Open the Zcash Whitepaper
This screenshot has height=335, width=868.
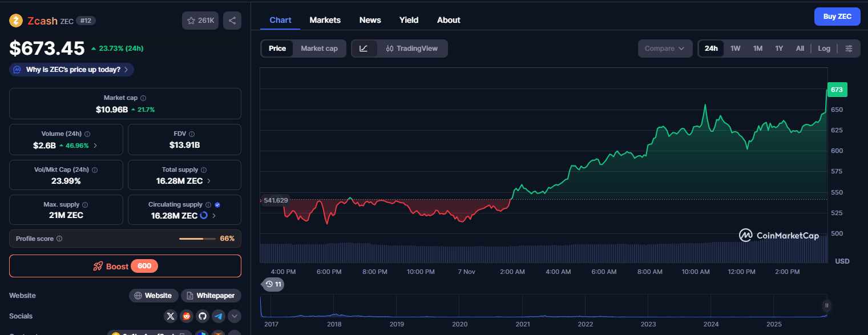pyautogui.click(x=211, y=295)
